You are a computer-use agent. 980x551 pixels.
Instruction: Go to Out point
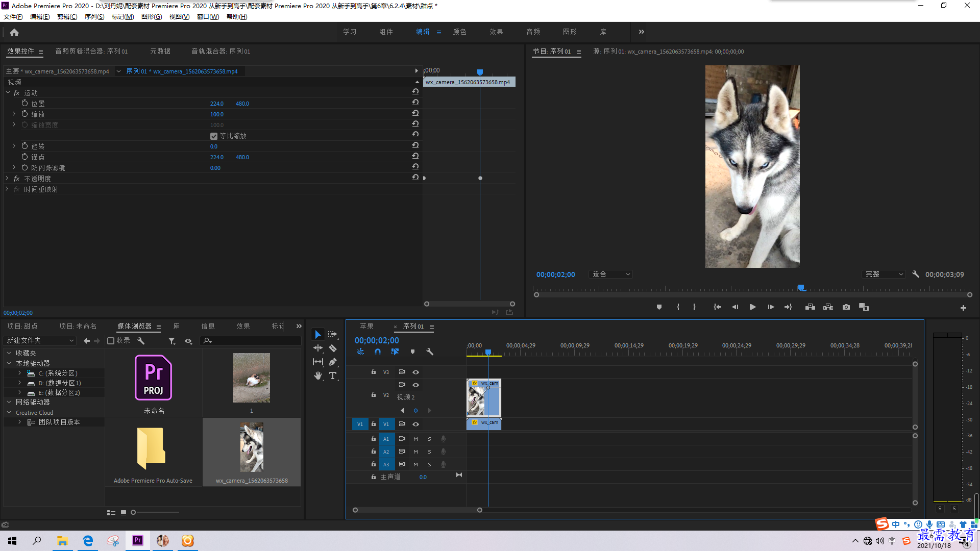pyautogui.click(x=788, y=307)
